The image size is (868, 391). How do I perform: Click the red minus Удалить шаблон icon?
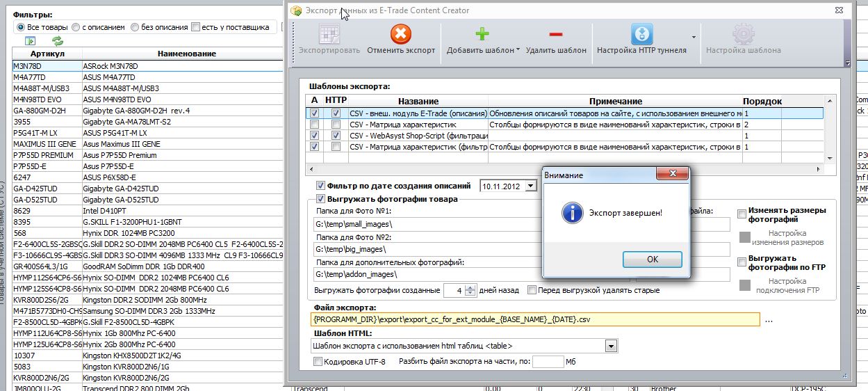coord(556,34)
